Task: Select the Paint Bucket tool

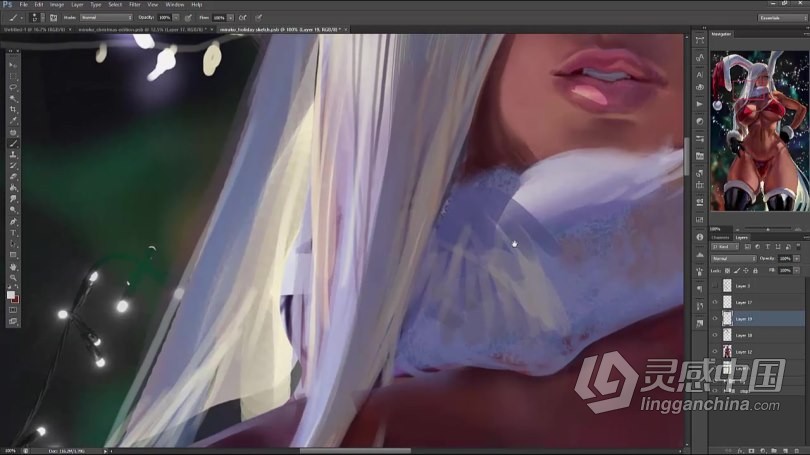Action: click(13, 188)
